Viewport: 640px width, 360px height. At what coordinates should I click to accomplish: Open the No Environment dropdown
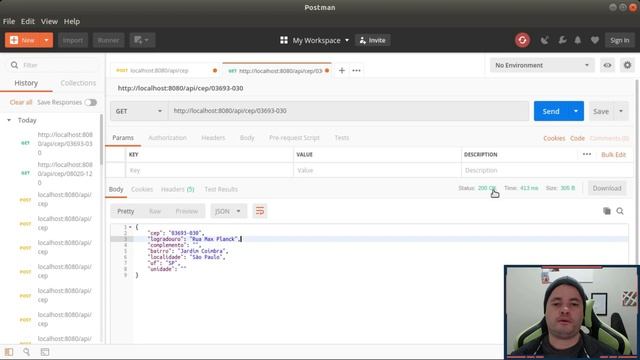[x=542, y=65]
